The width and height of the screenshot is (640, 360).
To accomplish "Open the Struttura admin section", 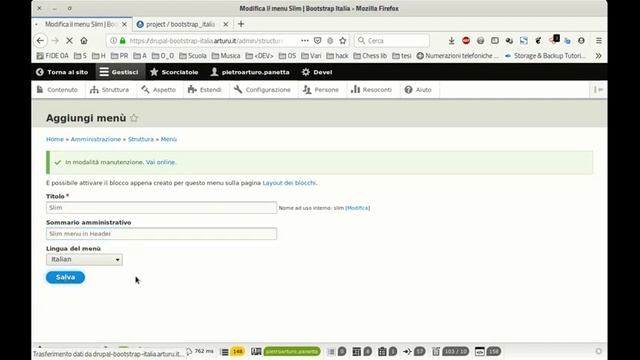I will tap(109, 89).
